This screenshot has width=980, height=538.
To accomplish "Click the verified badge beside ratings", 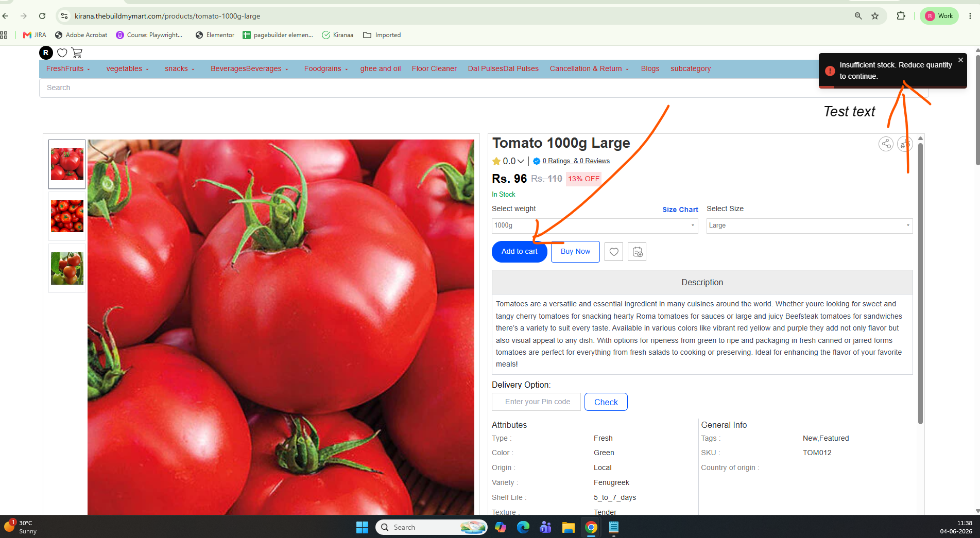I will point(537,161).
